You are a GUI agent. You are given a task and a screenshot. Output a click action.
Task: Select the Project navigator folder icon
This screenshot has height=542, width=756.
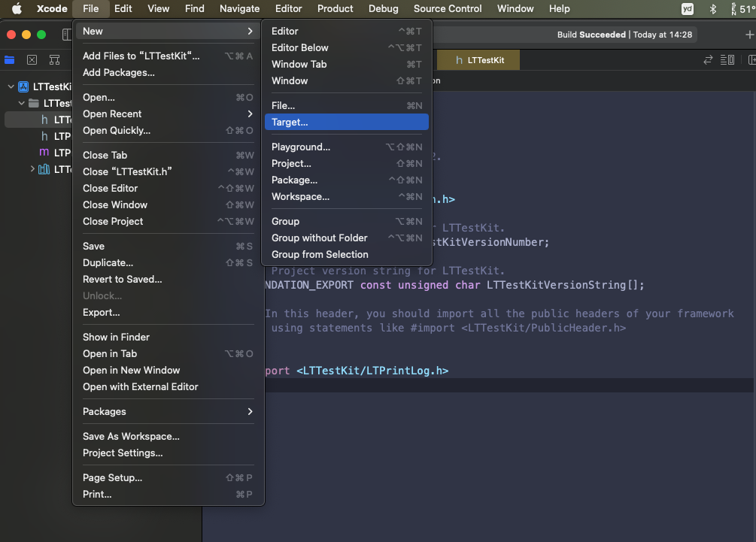pyautogui.click(x=9, y=59)
